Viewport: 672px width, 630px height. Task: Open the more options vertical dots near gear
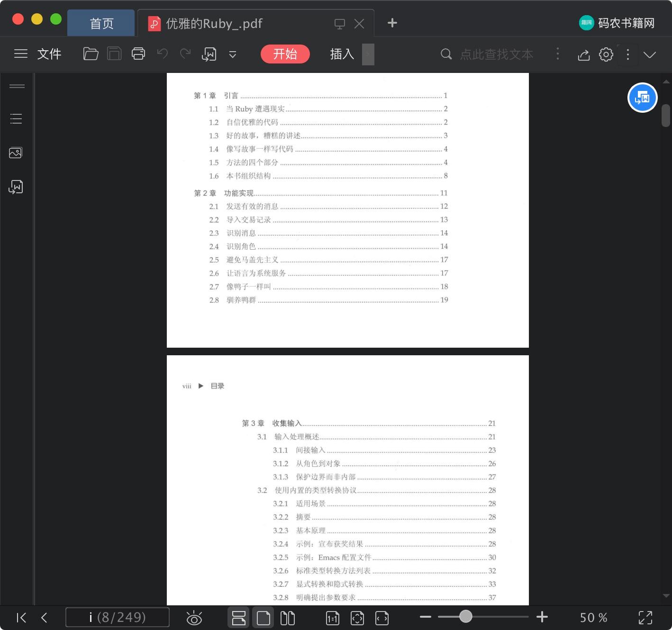pos(628,54)
